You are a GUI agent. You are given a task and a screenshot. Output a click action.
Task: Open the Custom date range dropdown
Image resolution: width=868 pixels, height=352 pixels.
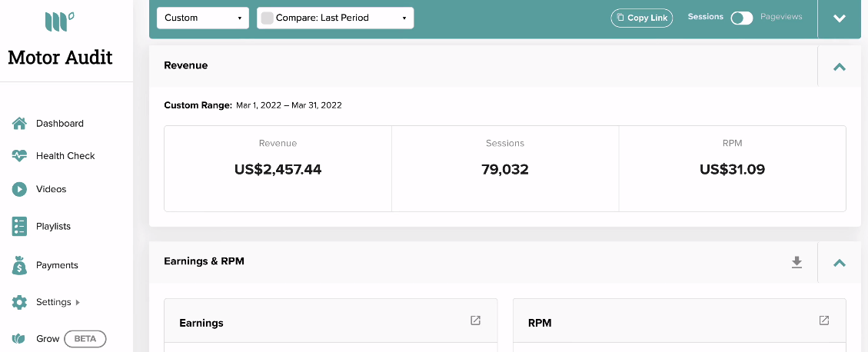click(203, 18)
